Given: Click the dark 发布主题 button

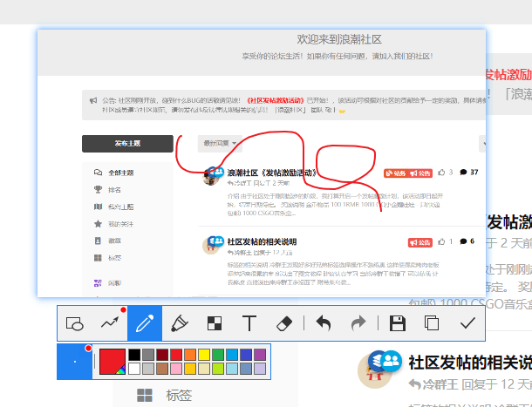Looking at the screenshot, I should point(127,144).
